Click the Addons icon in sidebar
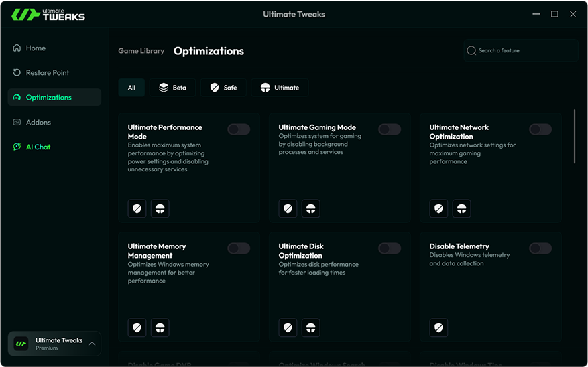588x367 pixels. point(17,122)
